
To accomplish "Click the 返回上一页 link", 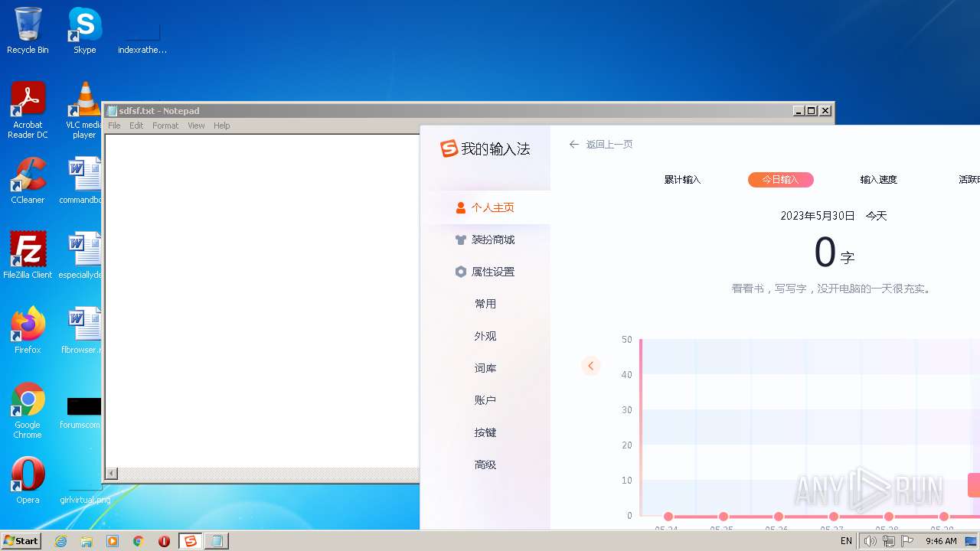I will tap(609, 144).
